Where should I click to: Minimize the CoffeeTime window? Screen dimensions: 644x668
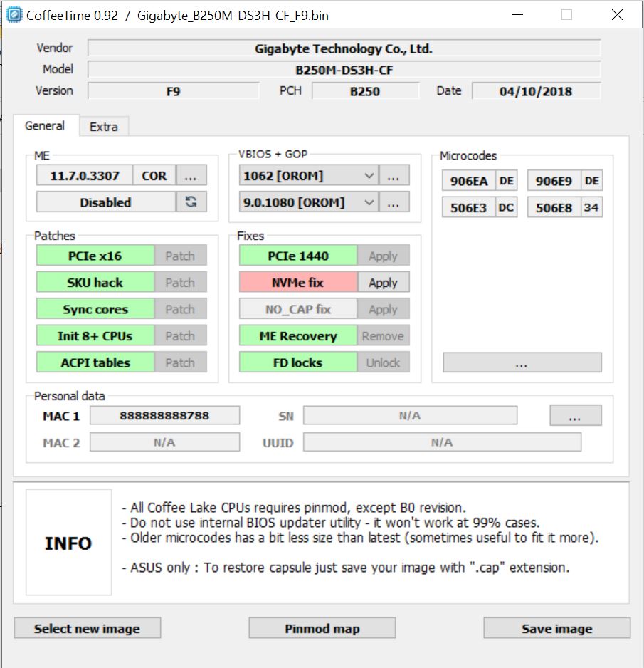click(x=517, y=15)
